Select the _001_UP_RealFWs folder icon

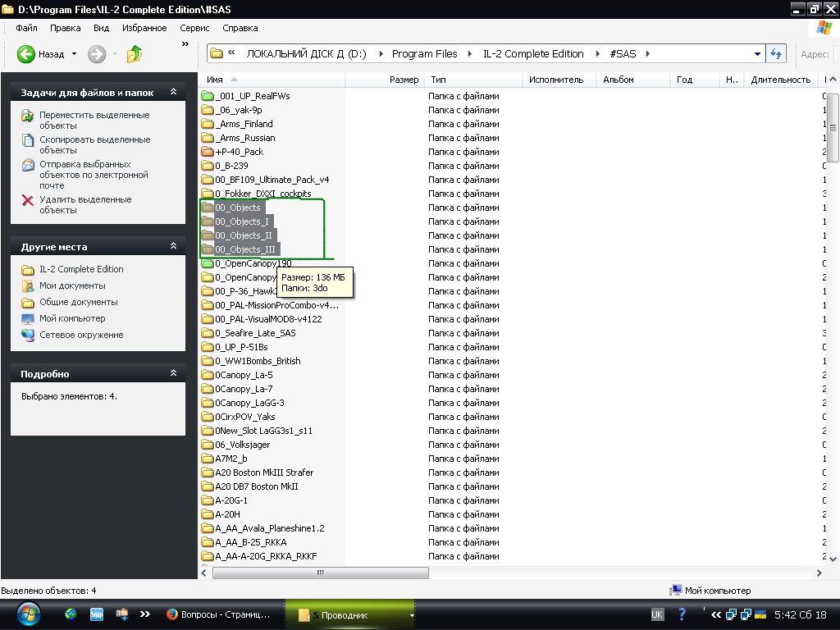[x=208, y=96]
